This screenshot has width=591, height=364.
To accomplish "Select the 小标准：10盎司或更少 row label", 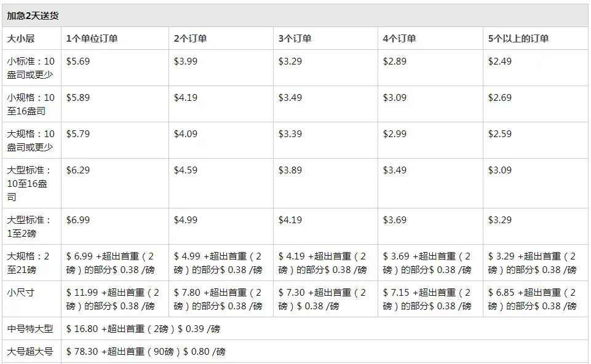I will (31, 68).
